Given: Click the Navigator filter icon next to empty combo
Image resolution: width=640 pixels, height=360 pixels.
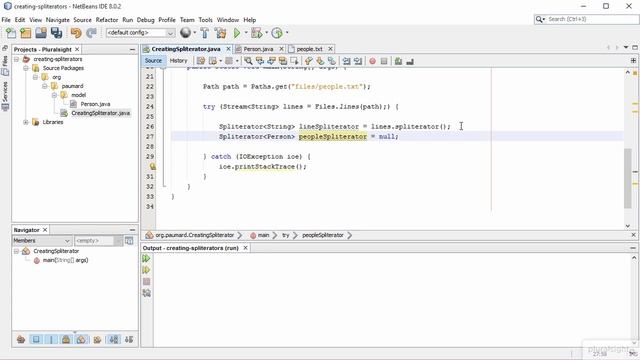Looking at the screenshot, I should pyautogui.click(x=129, y=240).
